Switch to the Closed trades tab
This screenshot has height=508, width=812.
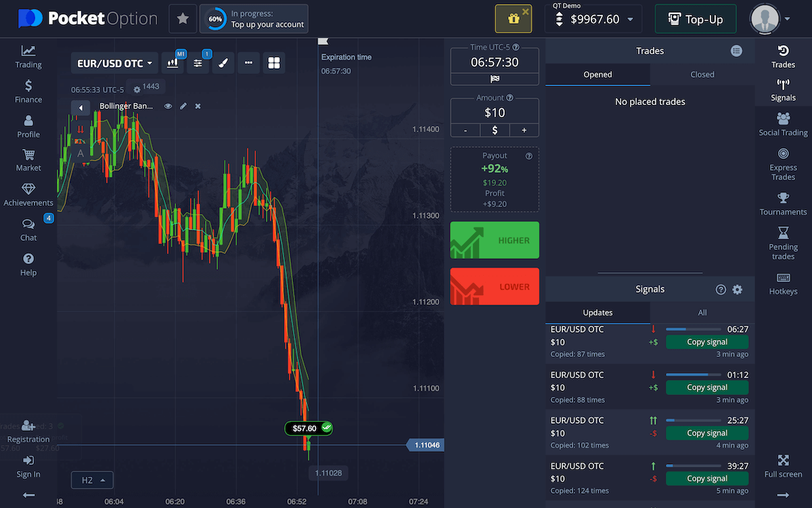[702, 75]
